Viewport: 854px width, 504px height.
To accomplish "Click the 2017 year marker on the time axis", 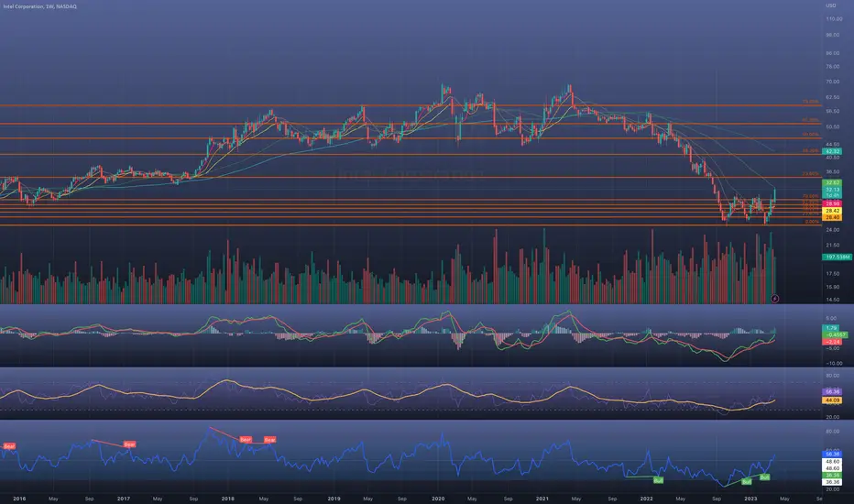I will coord(123,499).
